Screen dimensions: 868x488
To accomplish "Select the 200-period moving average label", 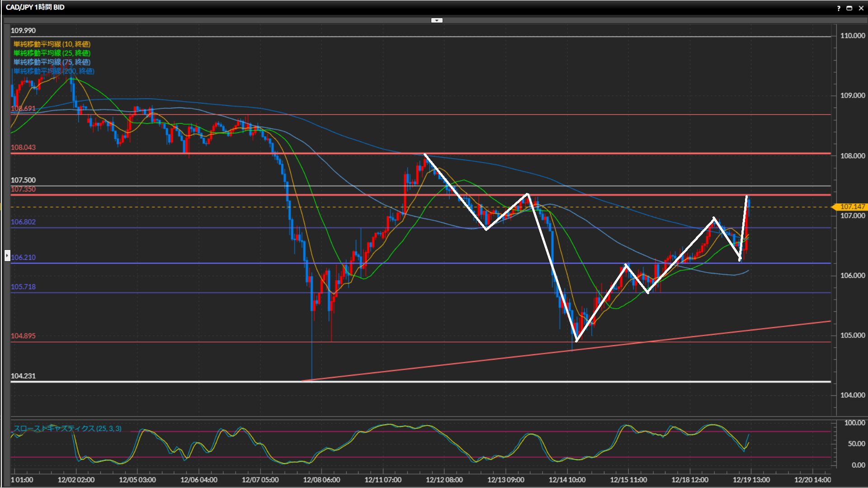I will [54, 71].
